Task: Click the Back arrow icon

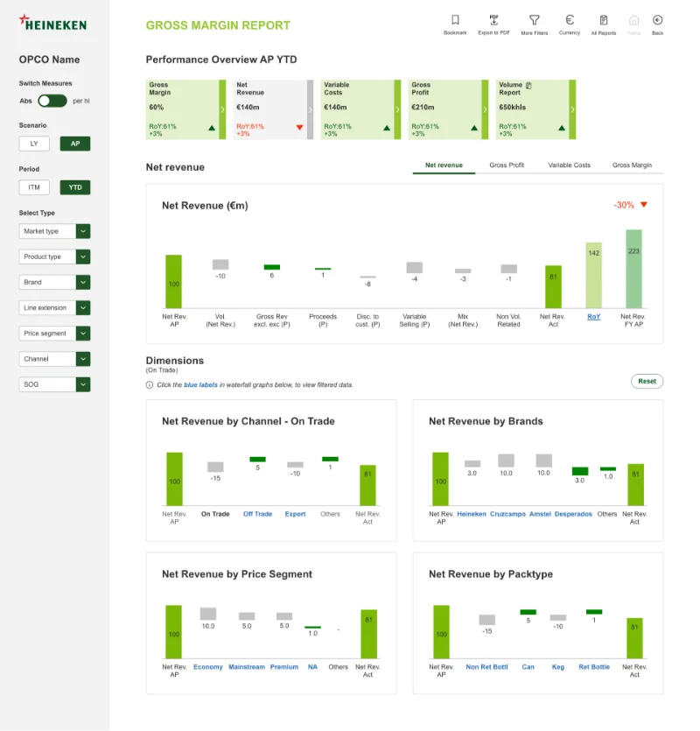Action: click(657, 20)
